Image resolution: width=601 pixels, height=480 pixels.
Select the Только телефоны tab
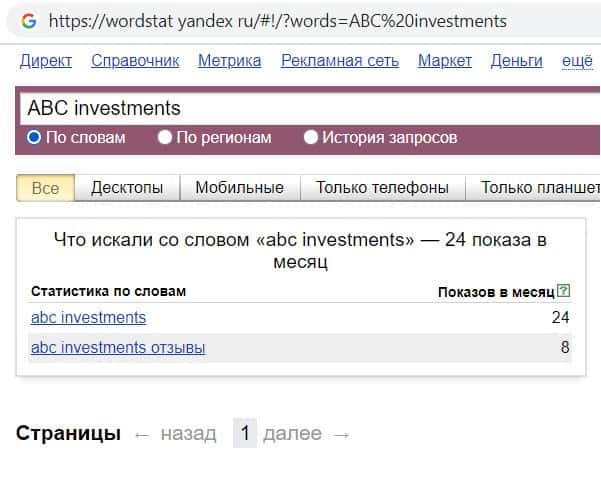point(382,187)
